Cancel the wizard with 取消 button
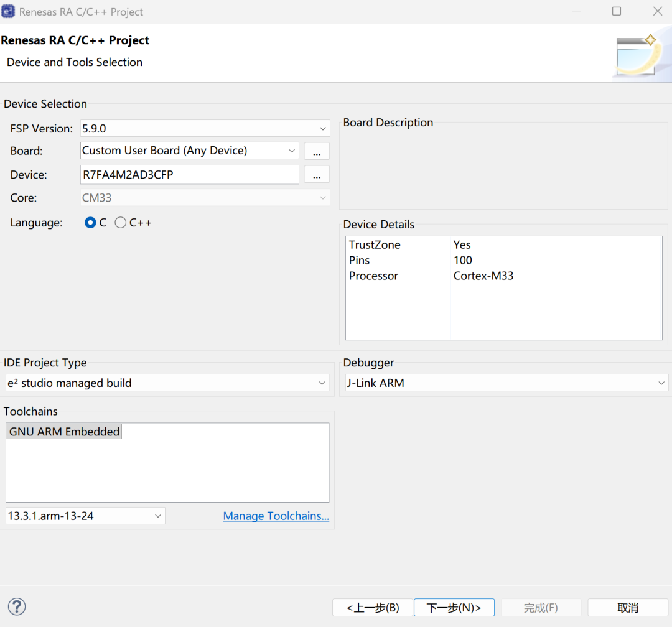 click(x=627, y=608)
